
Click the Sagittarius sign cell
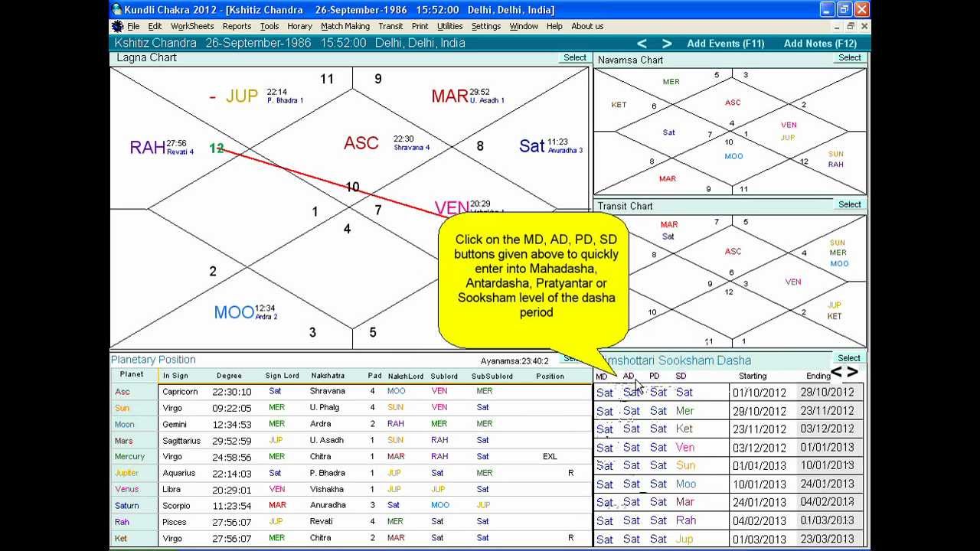click(x=181, y=441)
